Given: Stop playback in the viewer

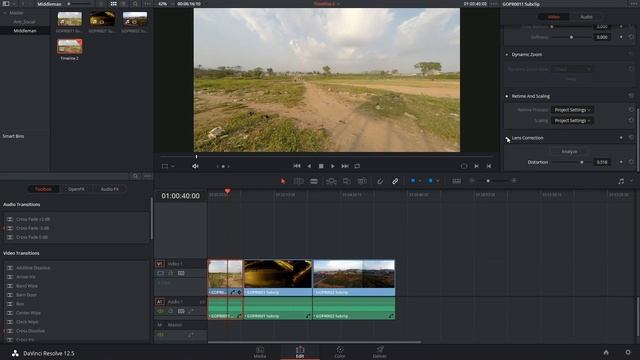Looking at the screenshot, I should click(321, 166).
